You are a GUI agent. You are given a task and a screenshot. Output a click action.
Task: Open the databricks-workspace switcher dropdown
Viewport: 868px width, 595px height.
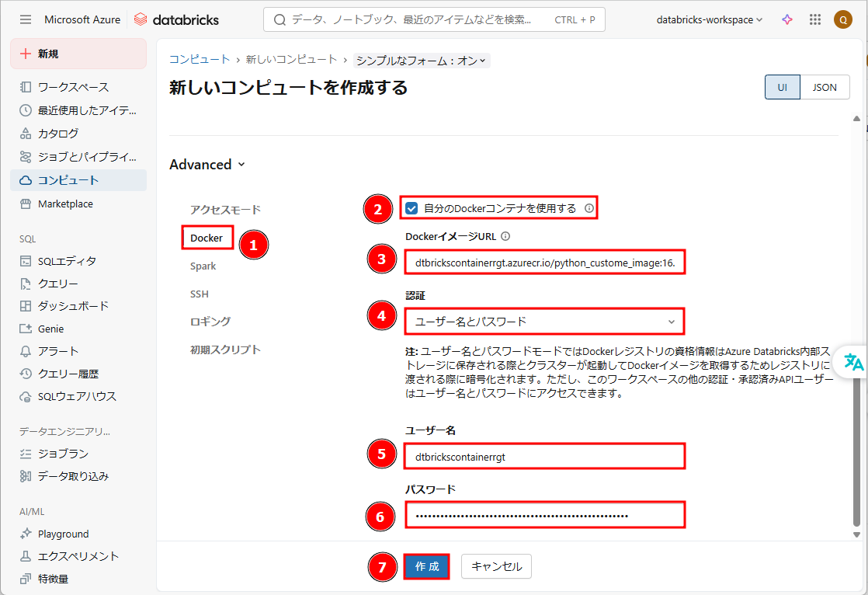(709, 19)
